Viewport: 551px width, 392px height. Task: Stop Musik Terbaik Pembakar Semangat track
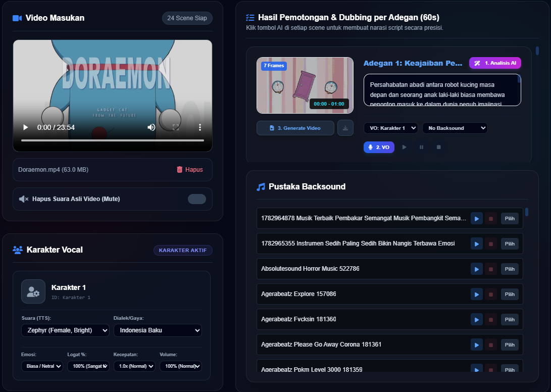pos(491,218)
